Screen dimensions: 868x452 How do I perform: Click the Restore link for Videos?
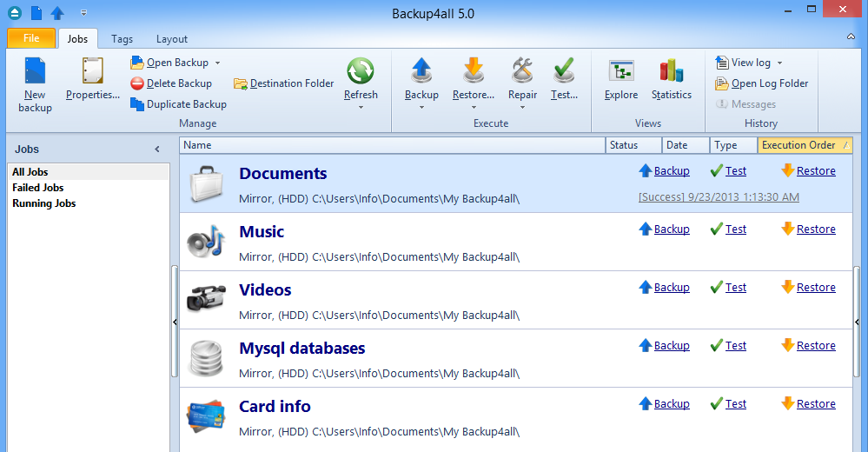pos(816,288)
